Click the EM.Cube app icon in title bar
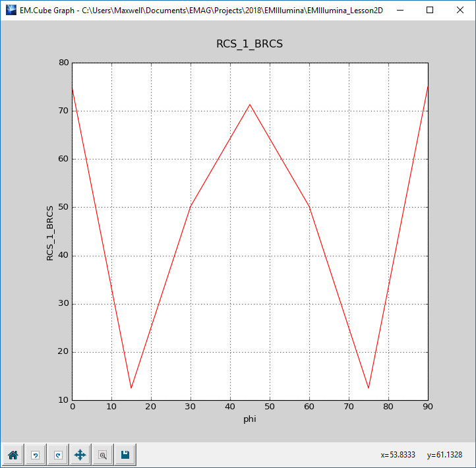Image resolution: width=476 pixels, height=468 pixels. [x=9, y=10]
